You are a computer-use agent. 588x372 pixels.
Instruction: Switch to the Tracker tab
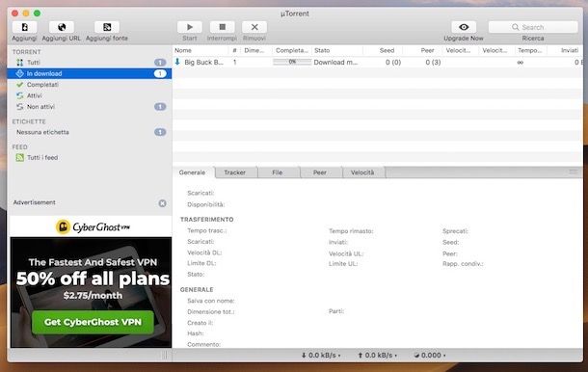235,173
